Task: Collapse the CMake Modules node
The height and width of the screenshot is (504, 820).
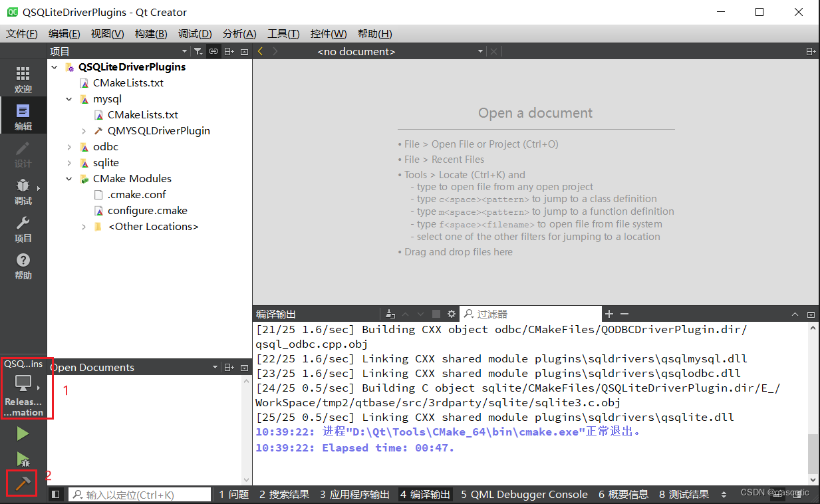Action: tap(69, 179)
